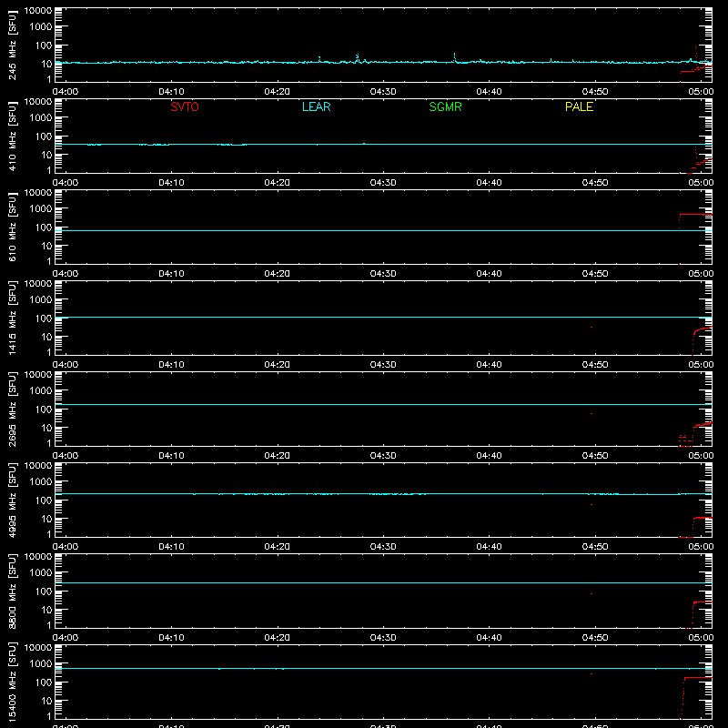
Task: Click the red SVTO station legend label
Action: (x=185, y=106)
